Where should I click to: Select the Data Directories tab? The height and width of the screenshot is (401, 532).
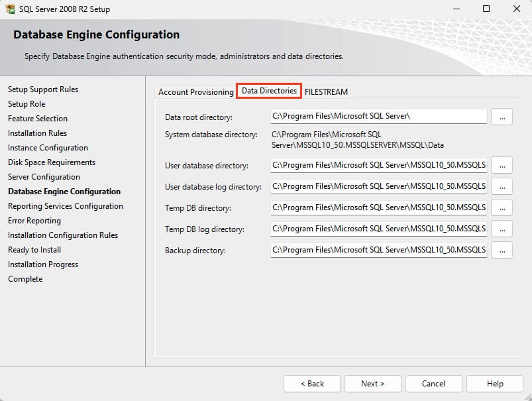pyautogui.click(x=269, y=91)
